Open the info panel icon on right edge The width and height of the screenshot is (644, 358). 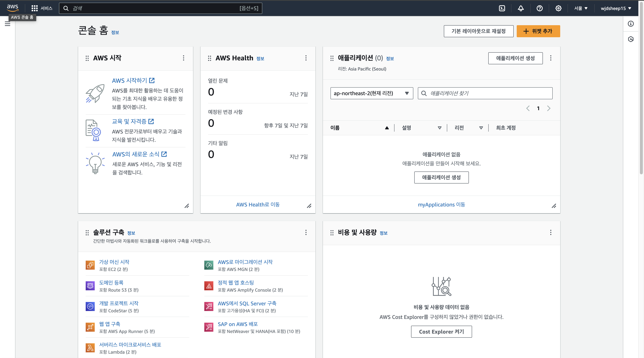(x=631, y=24)
